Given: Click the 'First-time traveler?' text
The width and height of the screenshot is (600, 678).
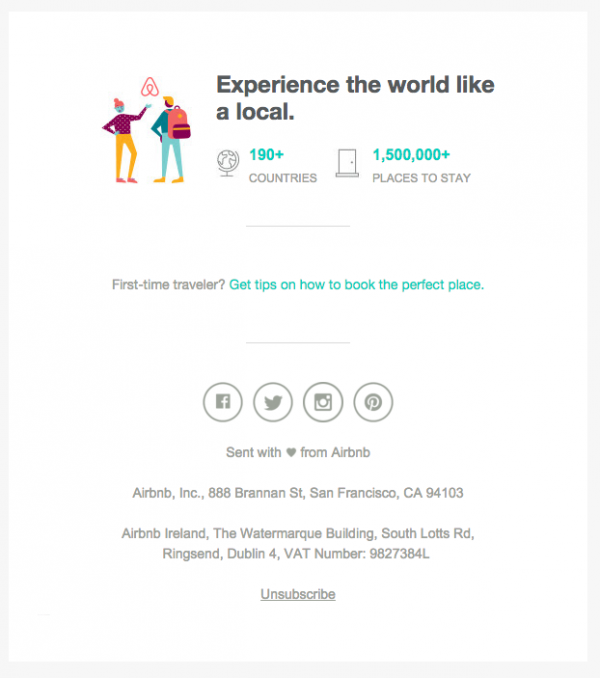Looking at the screenshot, I should point(169,285).
